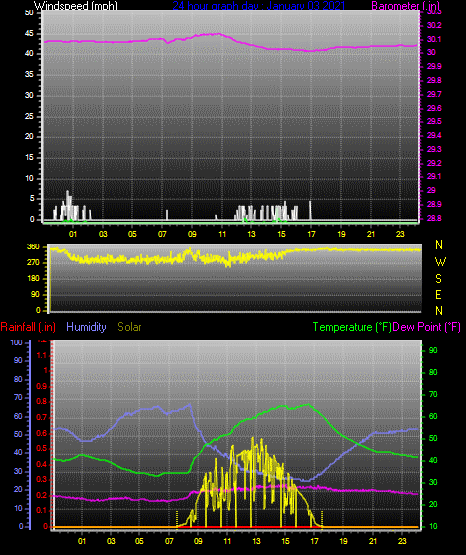Click hour 09 under the windspeed graph

pos(192,234)
